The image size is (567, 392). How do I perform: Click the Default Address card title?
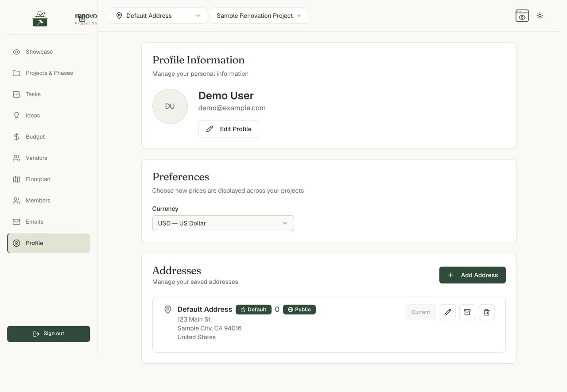coord(205,310)
